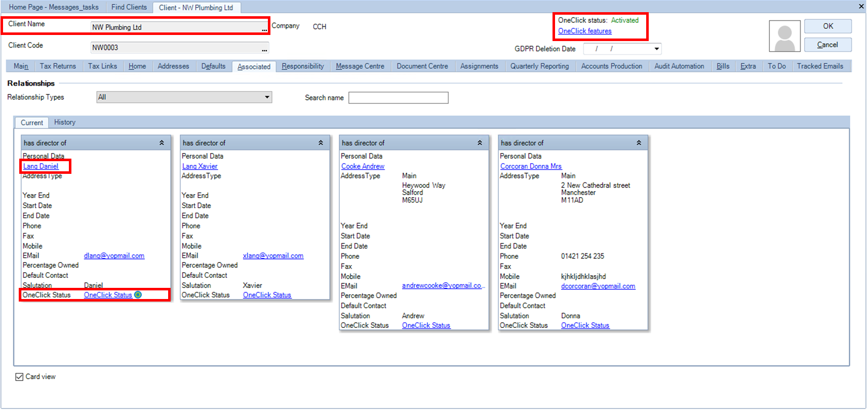Viewport: 868px width, 410px height.
Task: Open the Relationship Types dropdown
Action: click(x=267, y=97)
